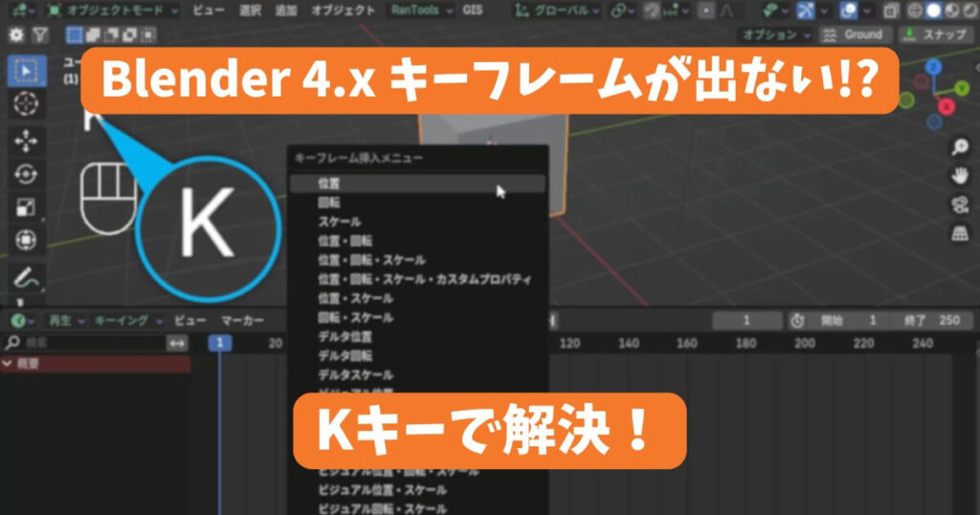Open the header ビュー menu
The height and width of the screenshot is (515, 980).
coord(209,11)
